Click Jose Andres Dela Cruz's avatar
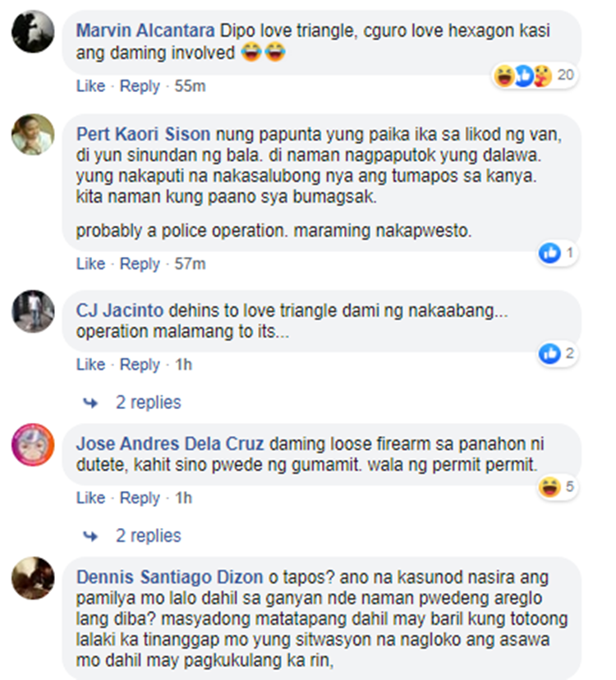The width and height of the screenshot is (616, 680). [33, 444]
